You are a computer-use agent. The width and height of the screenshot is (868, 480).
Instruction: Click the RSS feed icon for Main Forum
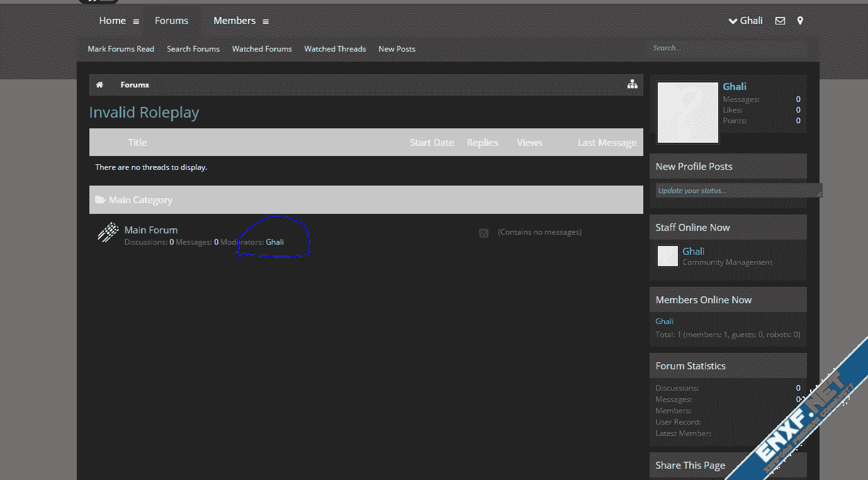click(x=483, y=233)
